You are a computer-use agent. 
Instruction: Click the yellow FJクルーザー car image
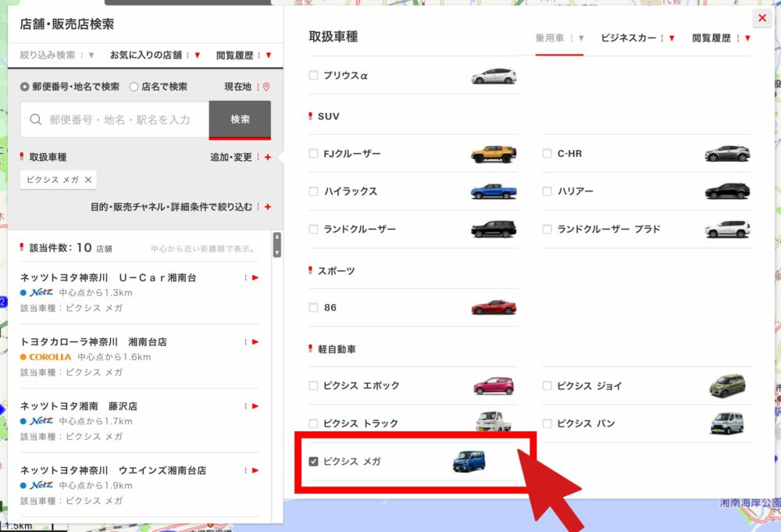[x=494, y=154]
